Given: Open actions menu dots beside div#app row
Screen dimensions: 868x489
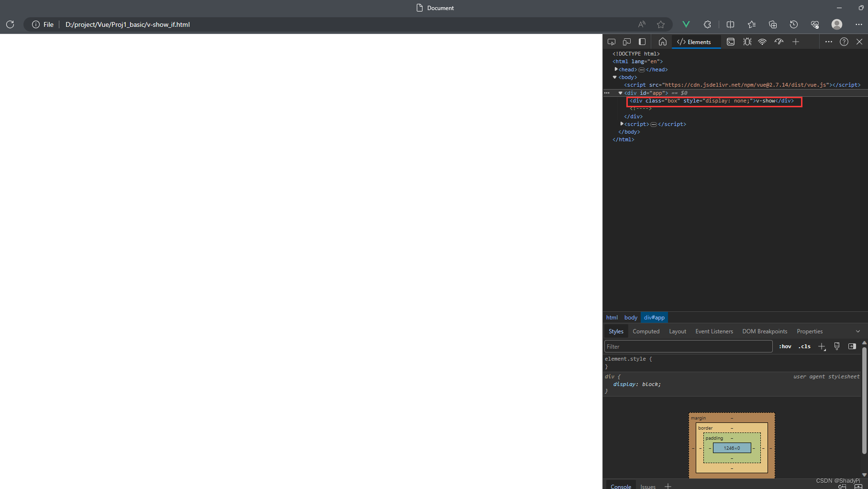Looking at the screenshot, I should 607,93.
